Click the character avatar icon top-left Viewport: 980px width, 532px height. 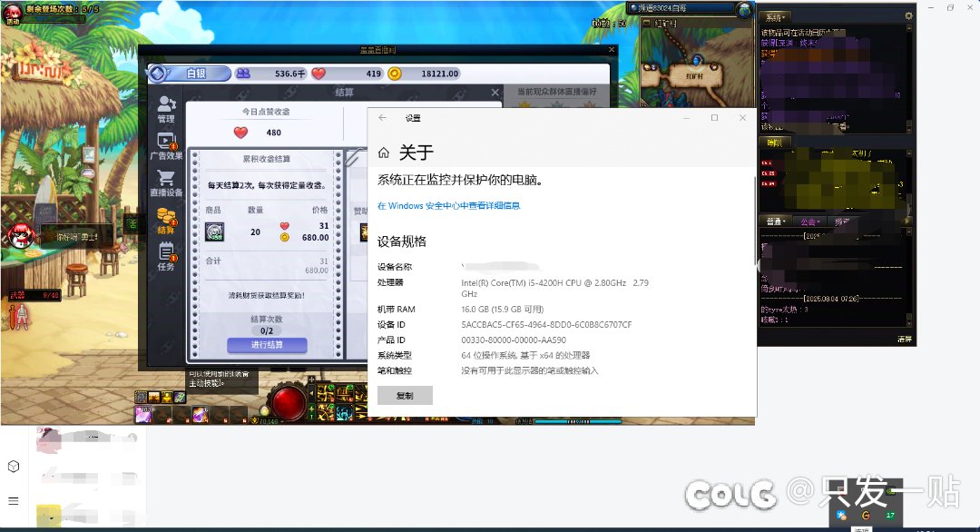pyautogui.click(x=13, y=14)
